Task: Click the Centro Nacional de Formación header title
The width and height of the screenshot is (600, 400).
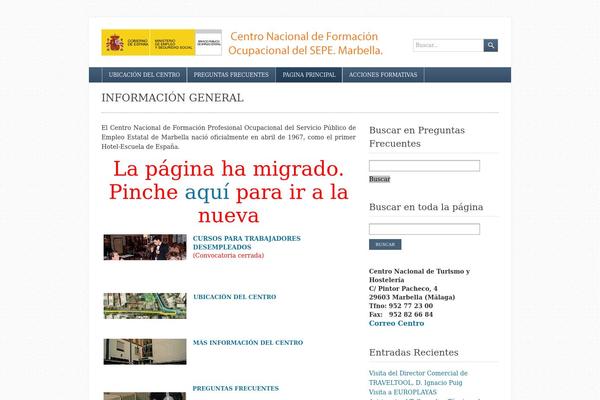Action: click(305, 43)
